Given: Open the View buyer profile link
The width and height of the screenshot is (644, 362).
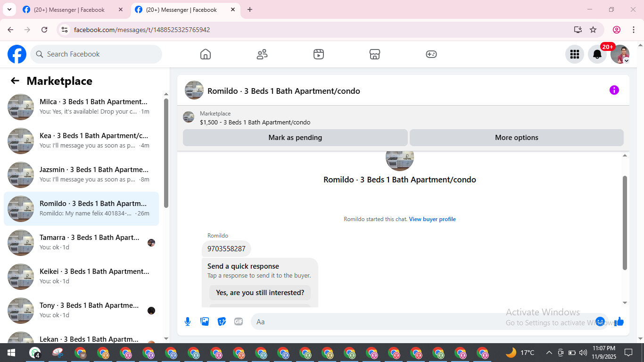Looking at the screenshot, I should pyautogui.click(x=432, y=219).
